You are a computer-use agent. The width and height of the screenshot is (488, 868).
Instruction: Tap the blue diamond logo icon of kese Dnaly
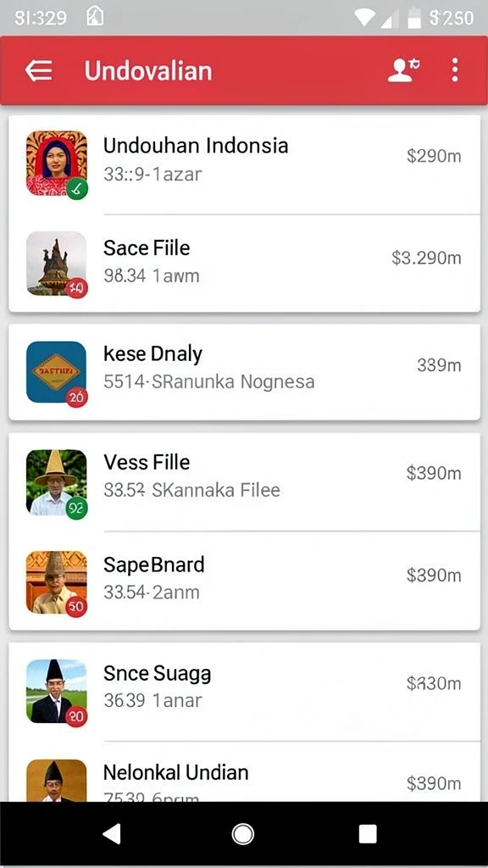[57, 372]
